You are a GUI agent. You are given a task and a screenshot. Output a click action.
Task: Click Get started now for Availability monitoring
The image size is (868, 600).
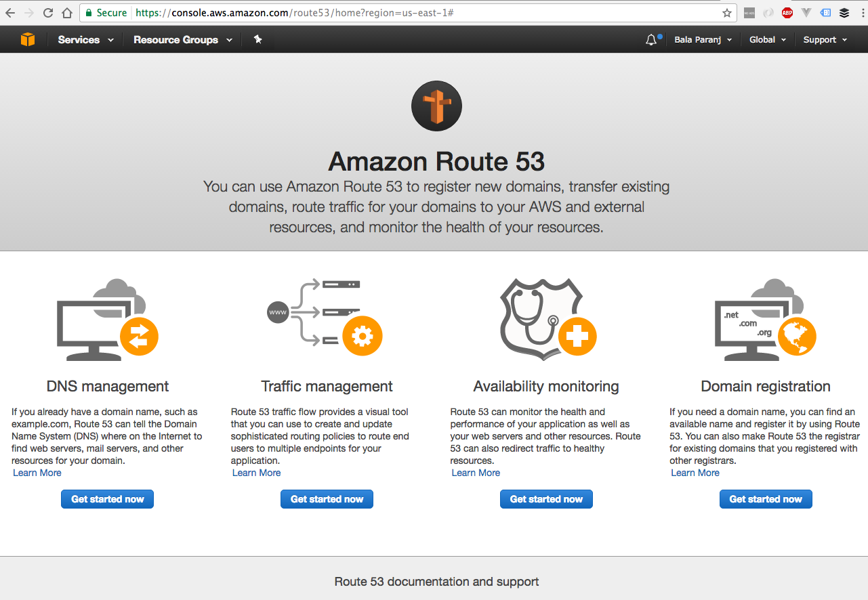546,499
